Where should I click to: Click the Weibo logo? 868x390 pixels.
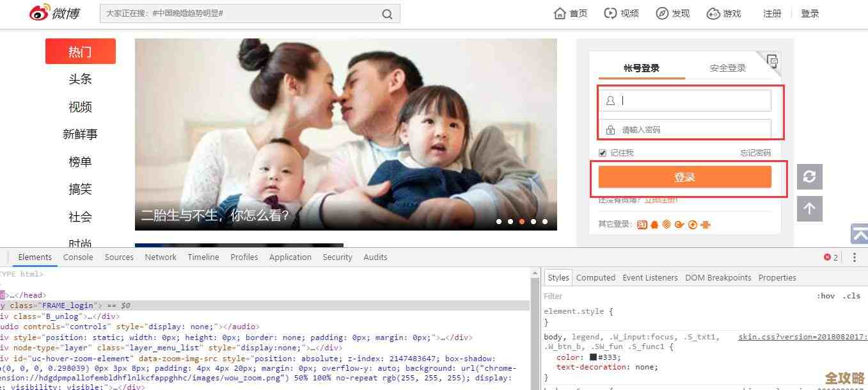[x=54, y=13]
